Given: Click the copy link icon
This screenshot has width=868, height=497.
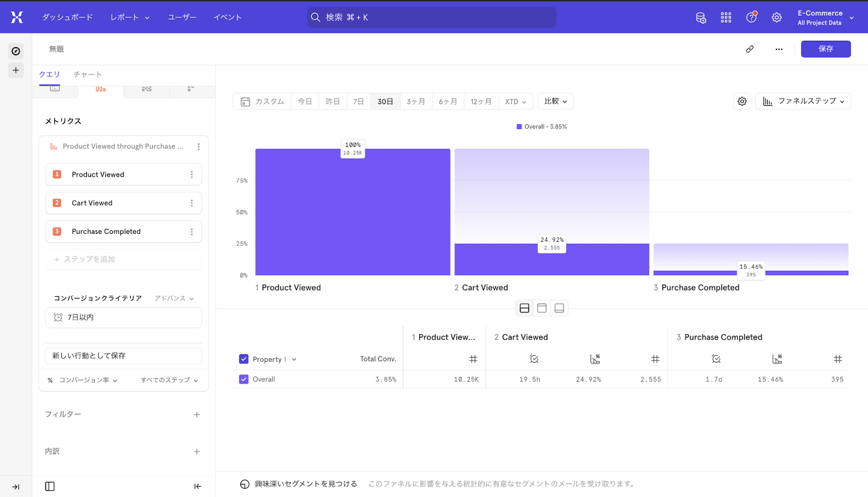Looking at the screenshot, I should click(x=750, y=49).
